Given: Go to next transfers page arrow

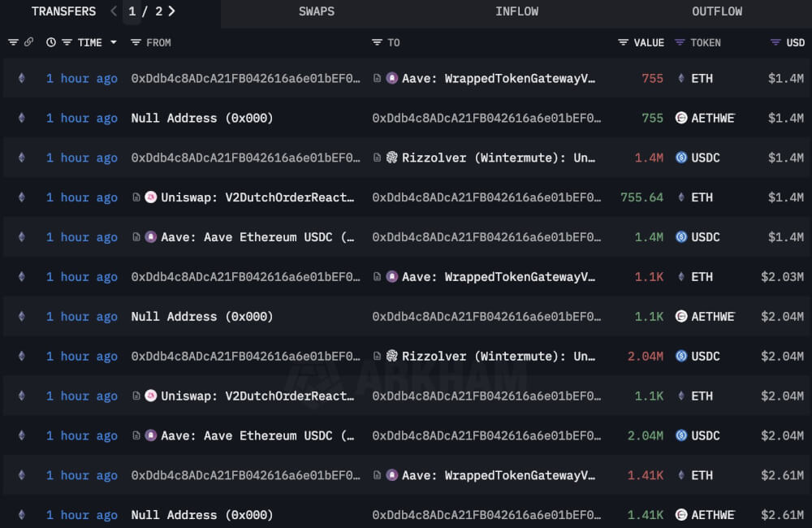Looking at the screenshot, I should click(x=172, y=11).
